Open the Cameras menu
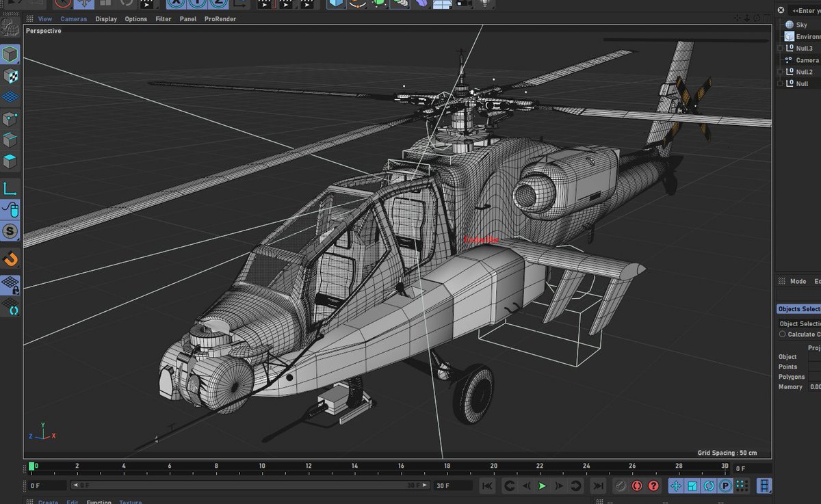 73,18
